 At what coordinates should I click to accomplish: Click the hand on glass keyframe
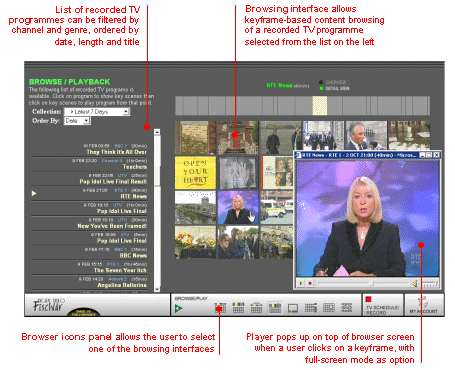point(238,173)
